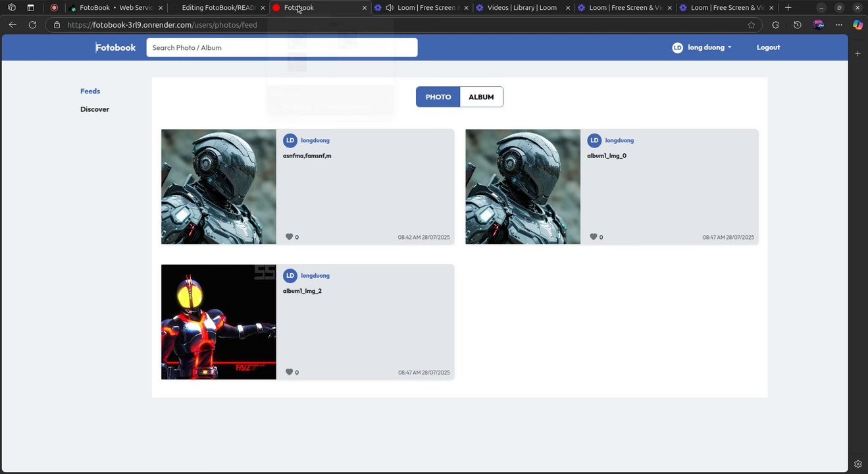Screen dimensions: 868x474
Task: Open longduong profile on album1_img_2 card
Action: pyautogui.click(x=315, y=275)
